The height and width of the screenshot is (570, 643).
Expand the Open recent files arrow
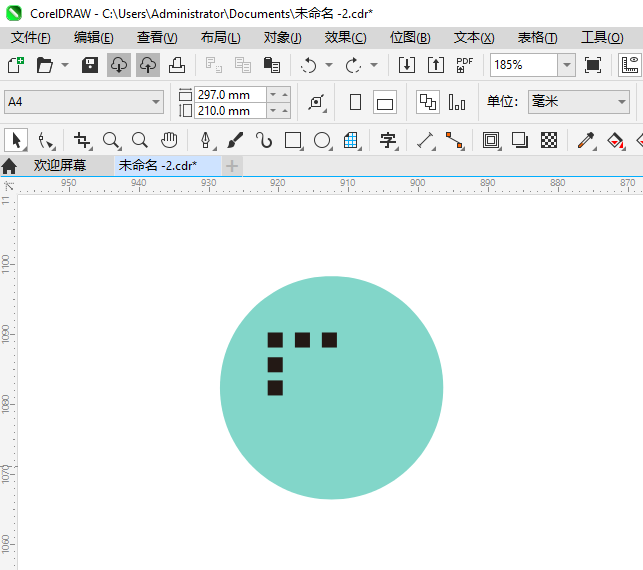tap(65, 65)
